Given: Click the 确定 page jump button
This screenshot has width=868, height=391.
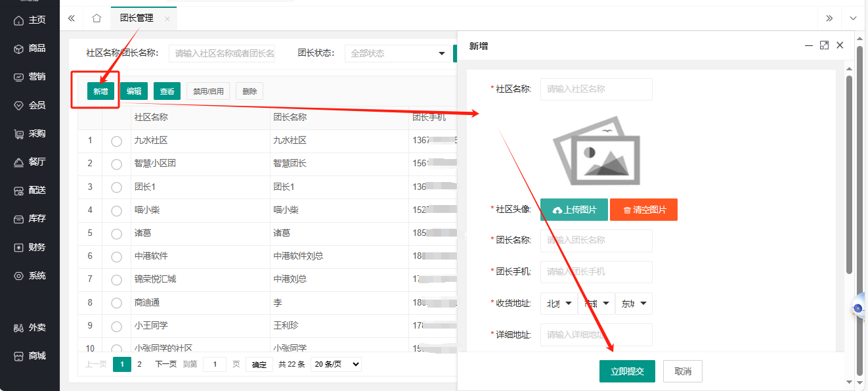Looking at the screenshot, I should [259, 365].
